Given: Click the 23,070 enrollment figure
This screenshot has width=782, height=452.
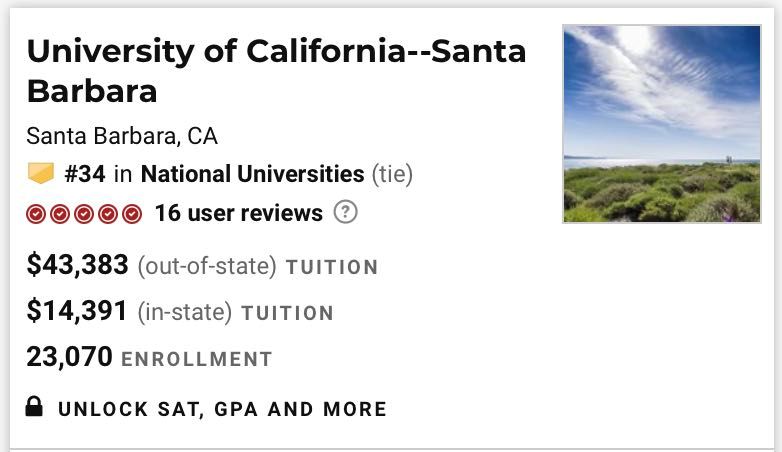Looking at the screenshot, I should (69, 357).
